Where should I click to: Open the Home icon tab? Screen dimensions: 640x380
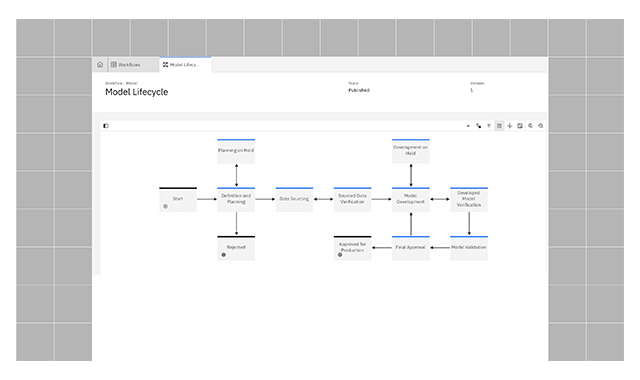[x=100, y=64]
